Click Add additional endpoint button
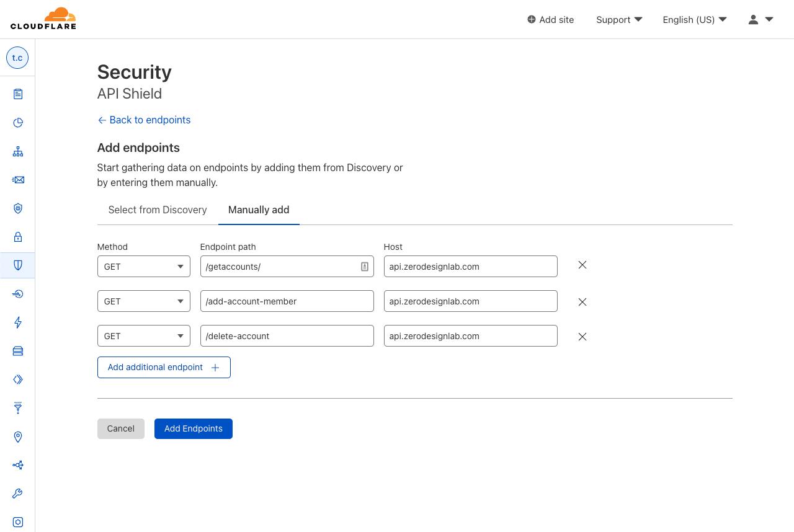This screenshot has width=794, height=532. pos(164,367)
